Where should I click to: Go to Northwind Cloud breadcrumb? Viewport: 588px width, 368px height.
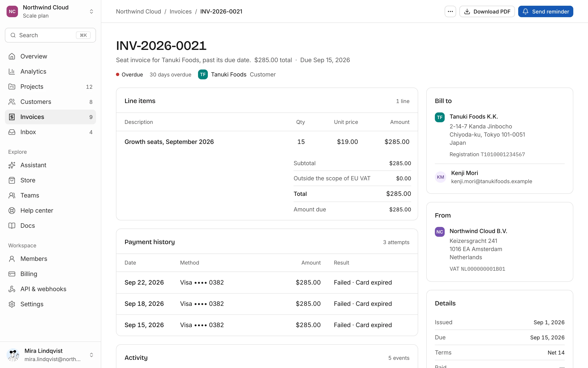tap(138, 11)
